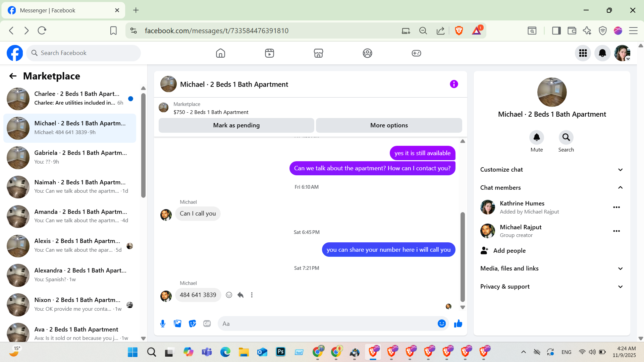React to the 484 641 3839 message
The image size is (644, 362).
pos(229,295)
